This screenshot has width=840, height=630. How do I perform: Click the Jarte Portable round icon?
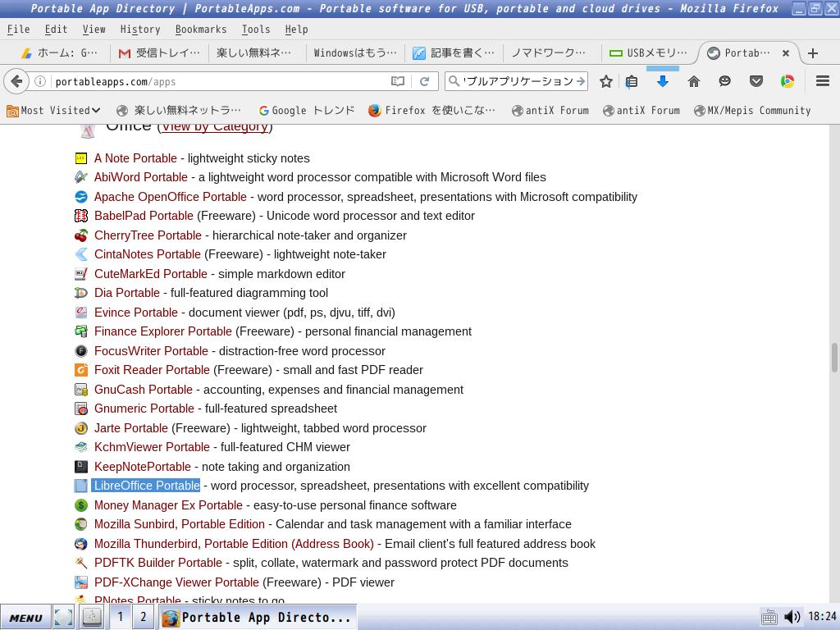coord(81,428)
